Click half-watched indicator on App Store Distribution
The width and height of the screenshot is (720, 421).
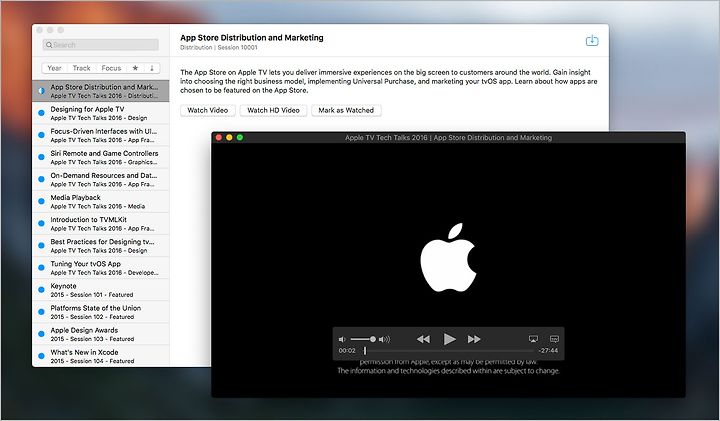pyautogui.click(x=41, y=91)
